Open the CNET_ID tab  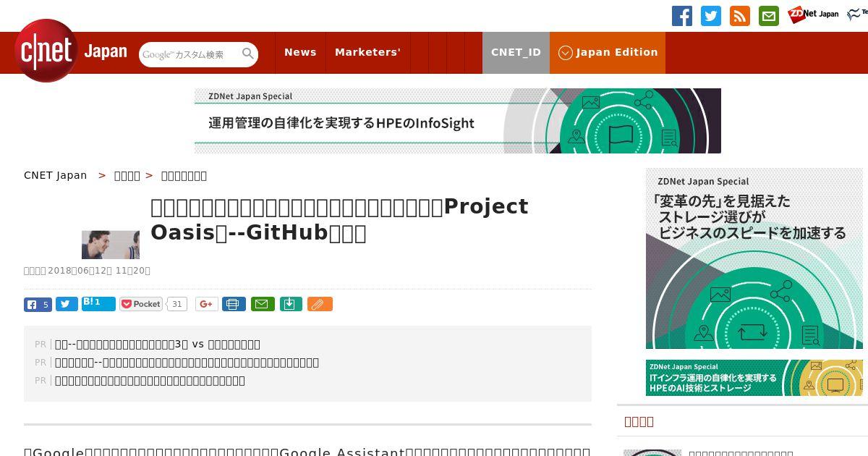click(516, 52)
